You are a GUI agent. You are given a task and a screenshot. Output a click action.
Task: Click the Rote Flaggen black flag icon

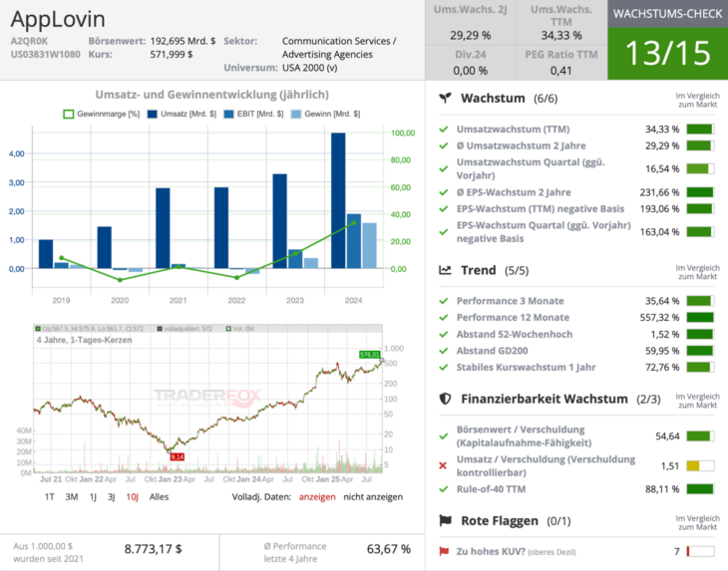[445, 520]
